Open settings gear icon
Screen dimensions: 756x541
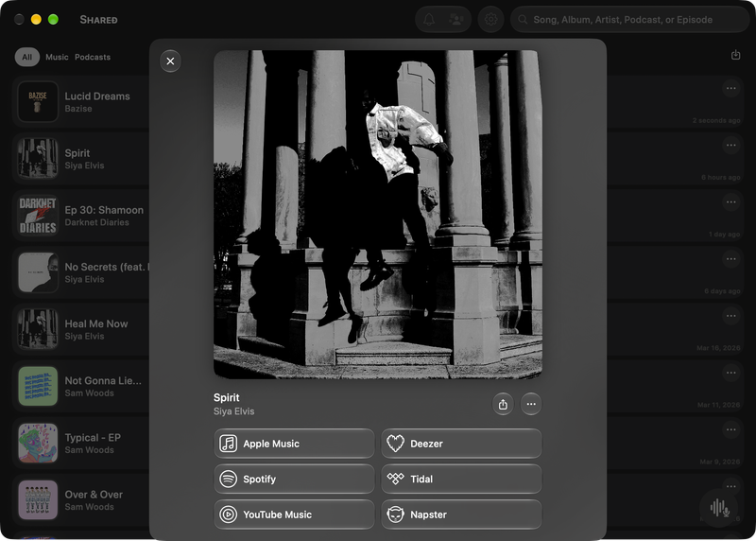click(x=490, y=19)
